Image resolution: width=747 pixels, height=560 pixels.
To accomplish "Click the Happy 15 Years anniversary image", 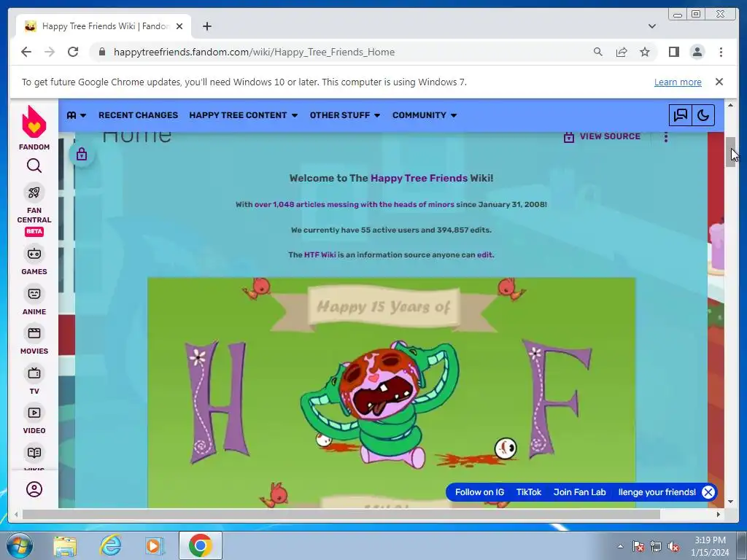I will tap(391, 392).
